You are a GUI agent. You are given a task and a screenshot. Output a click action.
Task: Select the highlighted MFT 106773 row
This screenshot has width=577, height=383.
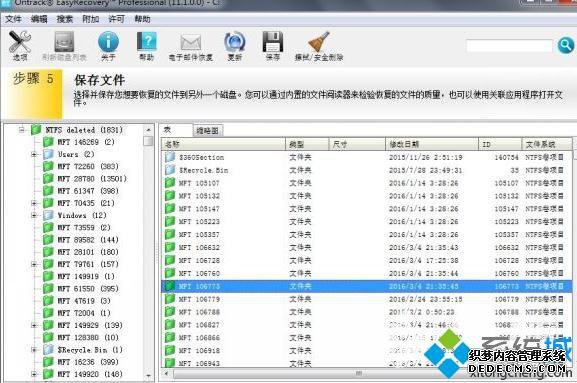(x=367, y=286)
